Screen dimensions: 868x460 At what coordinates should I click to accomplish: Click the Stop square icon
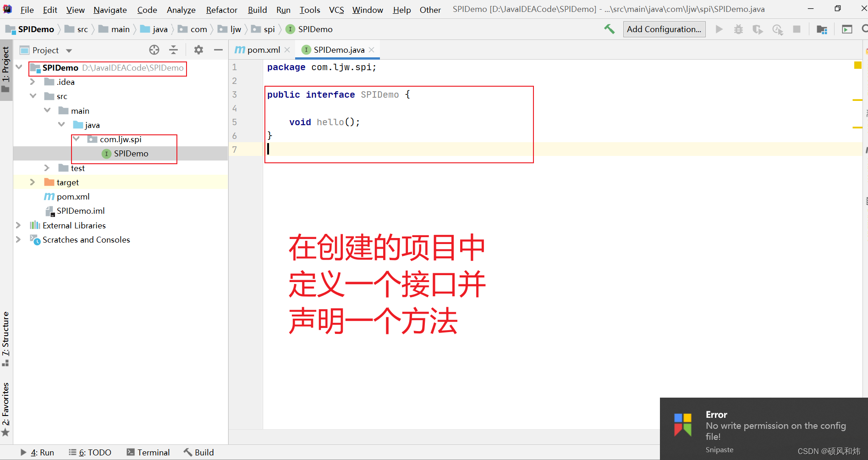tap(797, 29)
